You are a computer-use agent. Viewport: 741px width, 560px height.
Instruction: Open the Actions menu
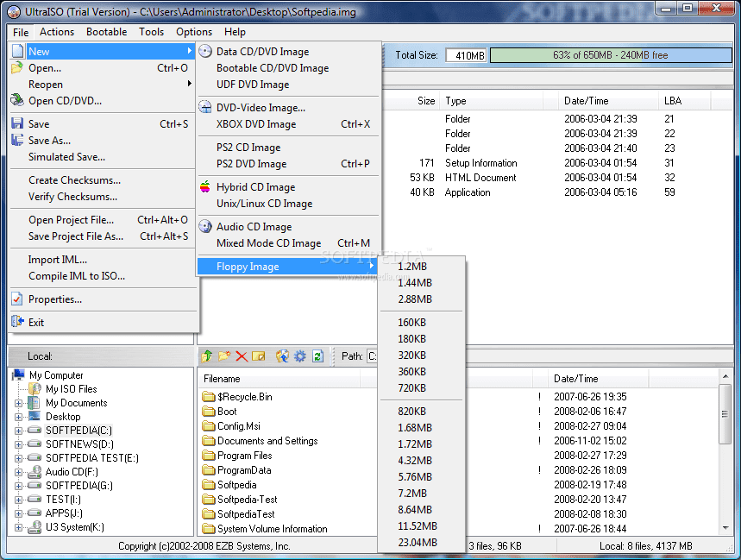pyautogui.click(x=57, y=32)
